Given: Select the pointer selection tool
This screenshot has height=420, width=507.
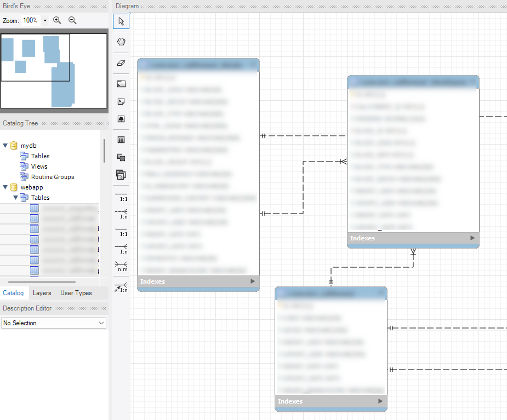Looking at the screenshot, I should 121,21.
